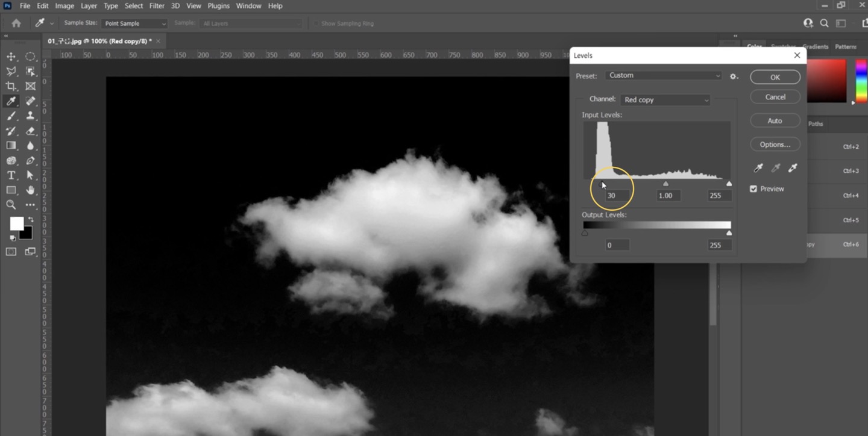The height and width of the screenshot is (436, 868).
Task: Click the output levels field showing 0
Action: click(x=617, y=245)
